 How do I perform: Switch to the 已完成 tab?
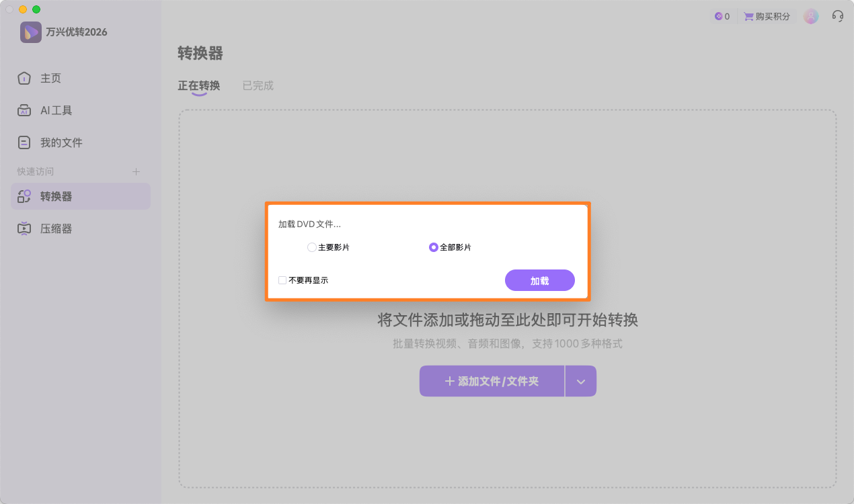[258, 86]
